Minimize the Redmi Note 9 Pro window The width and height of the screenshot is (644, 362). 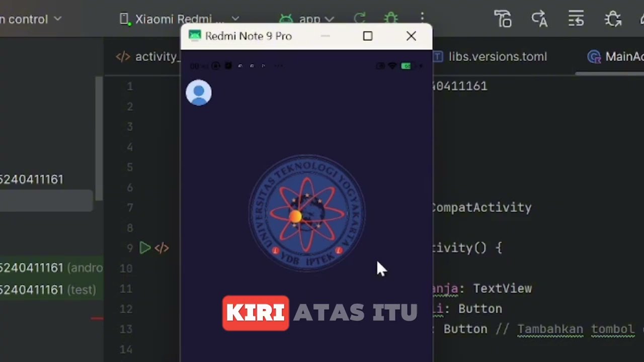326,36
